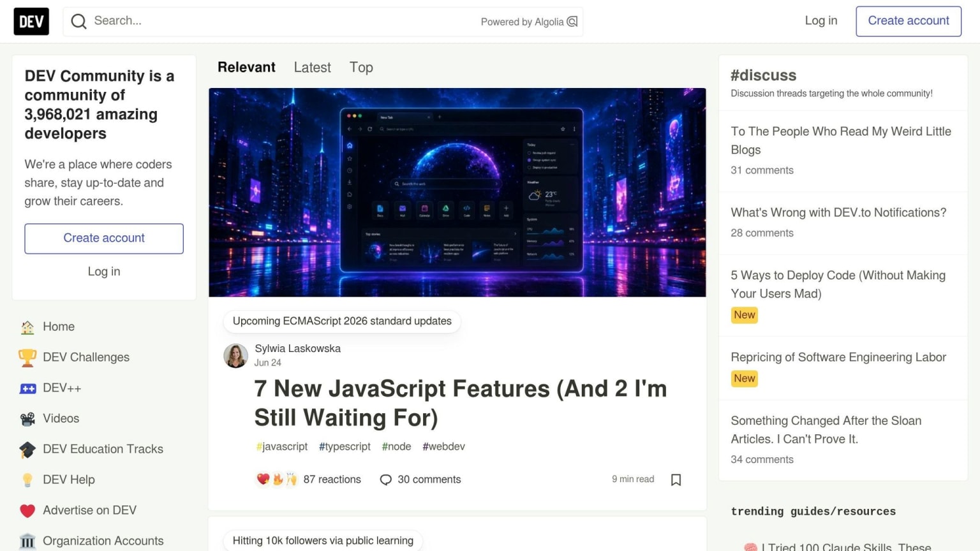Screen dimensions: 980x551
Task: Click the search magnifier icon
Action: (x=78, y=22)
